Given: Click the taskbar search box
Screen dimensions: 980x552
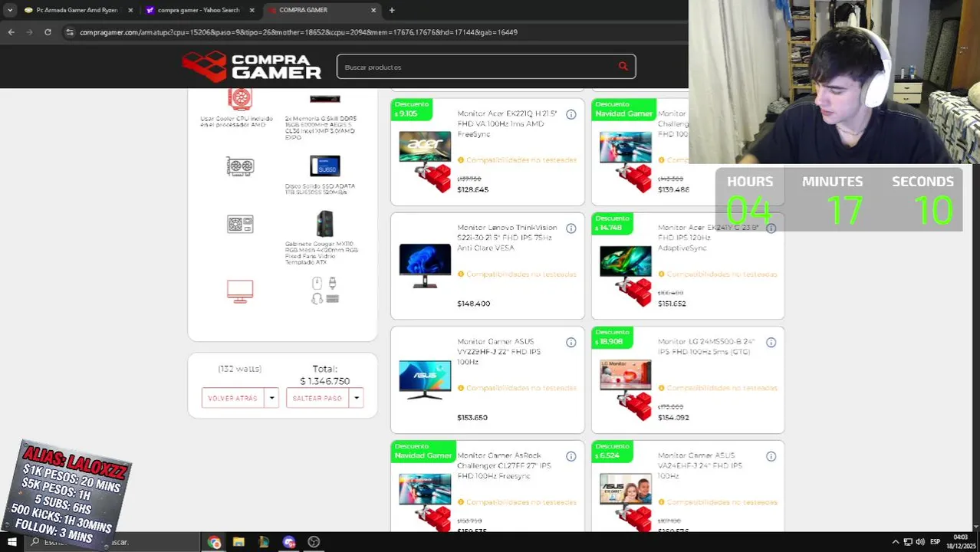Looking at the screenshot, I should tap(111, 542).
